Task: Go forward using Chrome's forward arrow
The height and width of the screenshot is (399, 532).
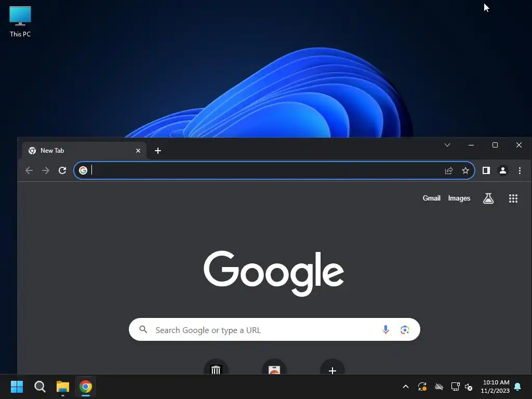Action: click(x=46, y=170)
